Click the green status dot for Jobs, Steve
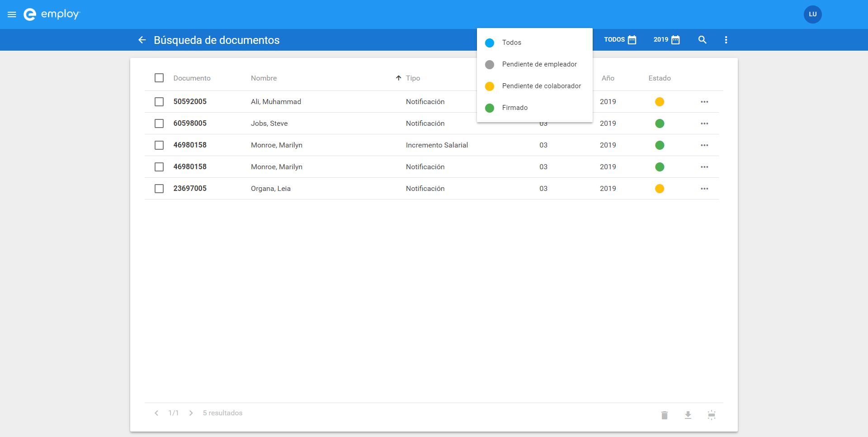 click(660, 123)
